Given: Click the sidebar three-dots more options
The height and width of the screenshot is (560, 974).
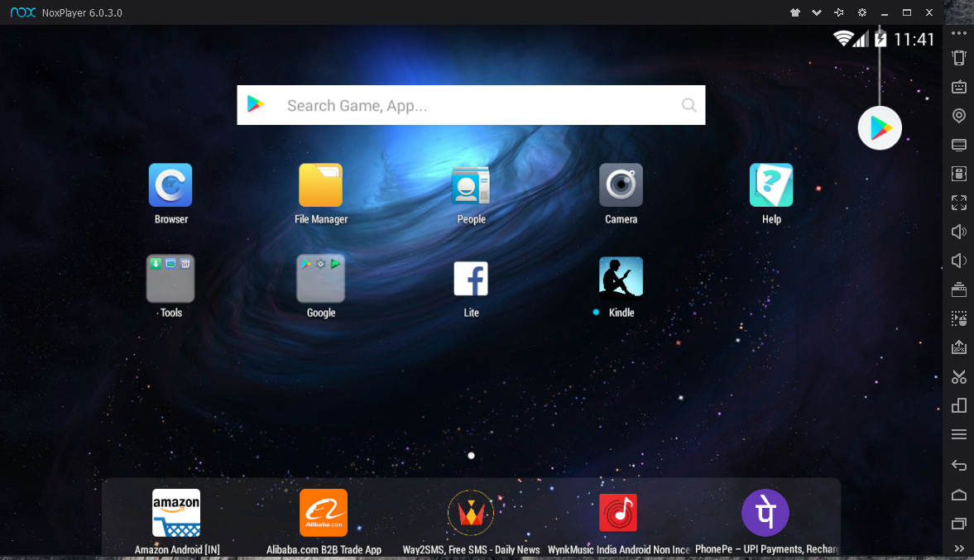Looking at the screenshot, I should click(959, 34).
